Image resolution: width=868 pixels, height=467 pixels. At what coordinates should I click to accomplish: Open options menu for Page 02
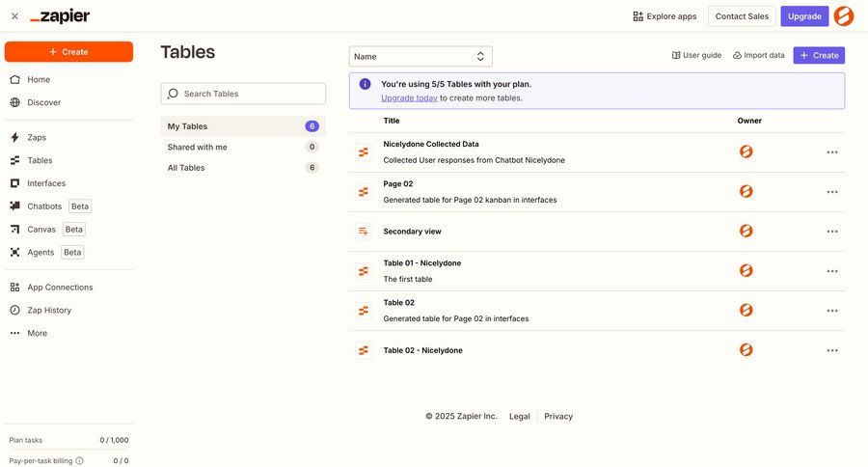click(x=832, y=192)
